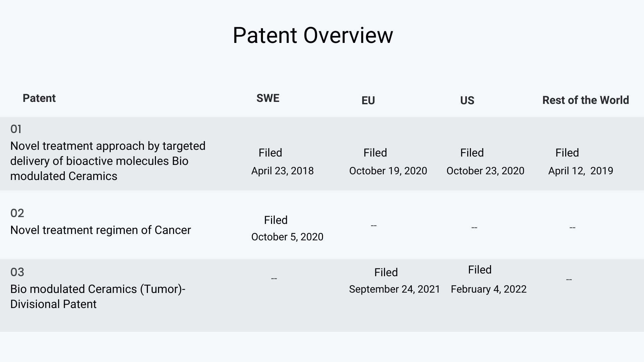Select the Novel treatment approach patent description
Image resolution: width=644 pixels, height=362 pixels.
pos(108,161)
